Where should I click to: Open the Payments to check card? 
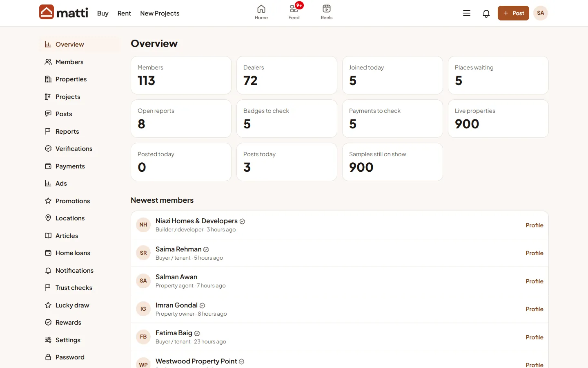(x=392, y=119)
